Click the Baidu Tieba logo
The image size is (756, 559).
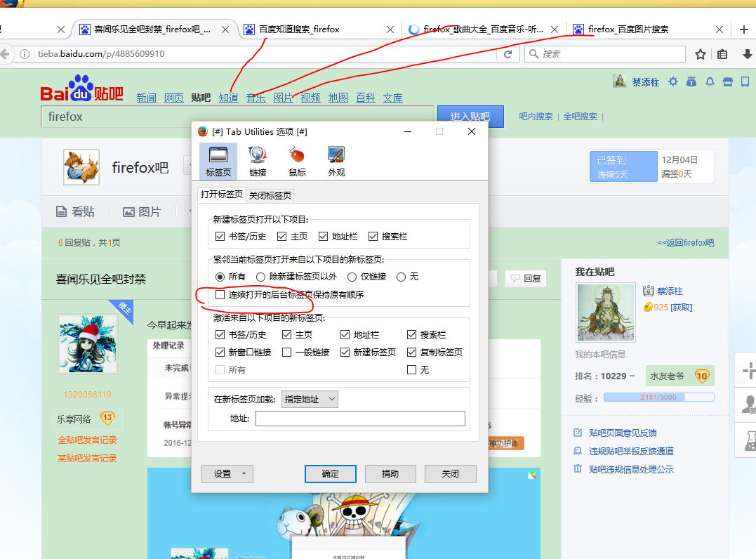[82, 88]
